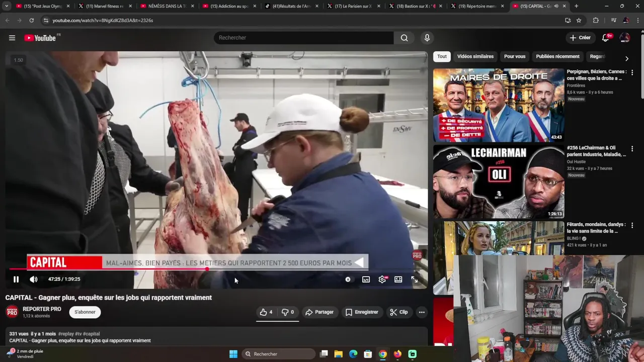Open the Chrome three-dot menu
Viewport: 644px width, 362px height.
pos(637,20)
